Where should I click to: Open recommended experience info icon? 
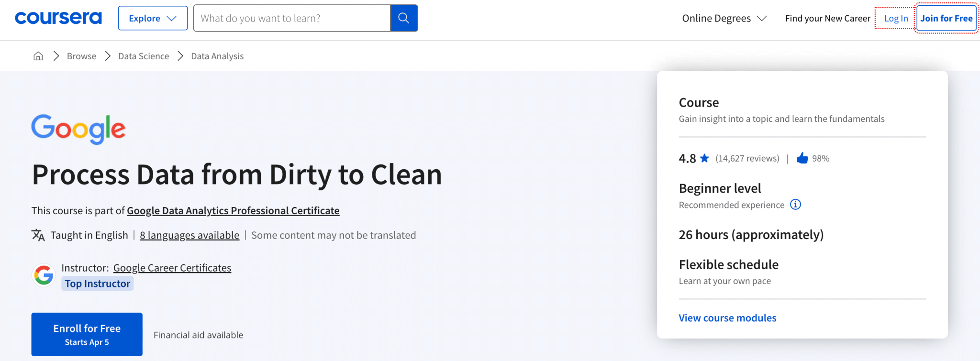click(795, 205)
